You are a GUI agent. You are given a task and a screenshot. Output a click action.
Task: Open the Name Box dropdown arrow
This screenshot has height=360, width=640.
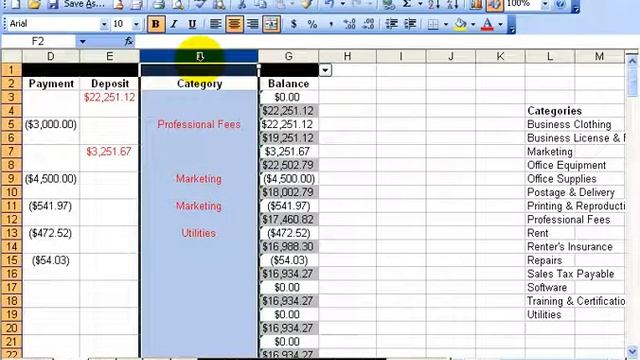point(82,41)
